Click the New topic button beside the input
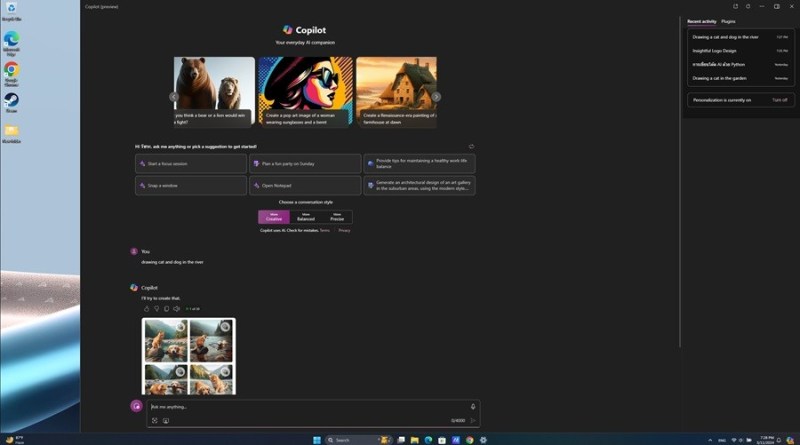The width and height of the screenshot is (800, 445). 137,406
